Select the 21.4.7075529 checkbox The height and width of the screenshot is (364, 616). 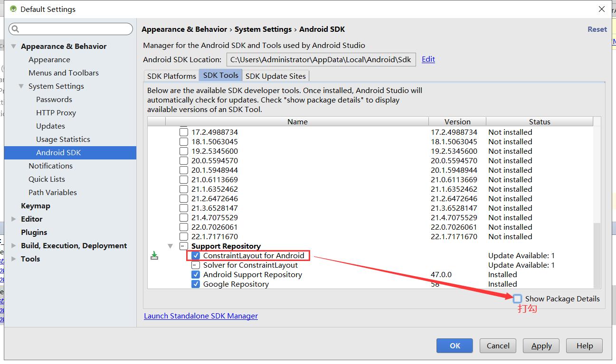pos(184,218)
